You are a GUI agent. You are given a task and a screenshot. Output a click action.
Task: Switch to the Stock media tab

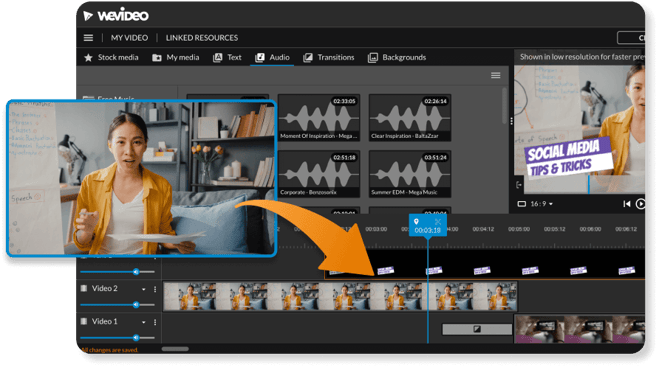click(111, 57)
